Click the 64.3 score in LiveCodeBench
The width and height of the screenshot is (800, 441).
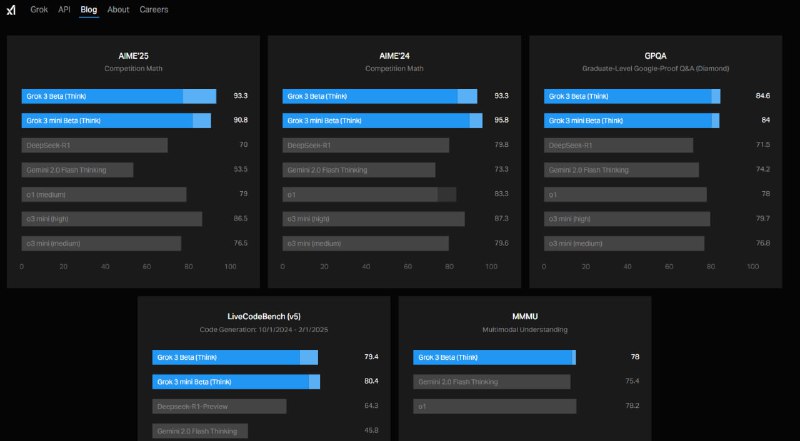pyautogui.click(x=371, y=406)
